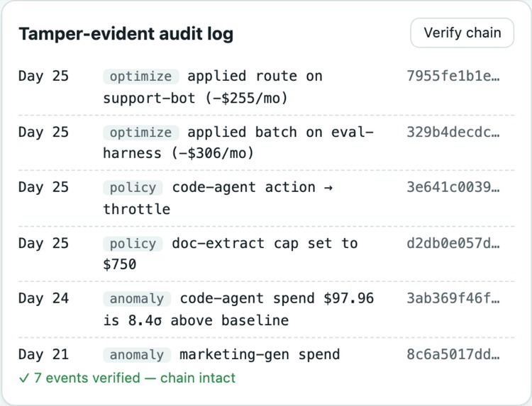Screen dimensions: 532x406
Task: Click optimize tag on eval-harness batch entry
Action: (141, 132)
